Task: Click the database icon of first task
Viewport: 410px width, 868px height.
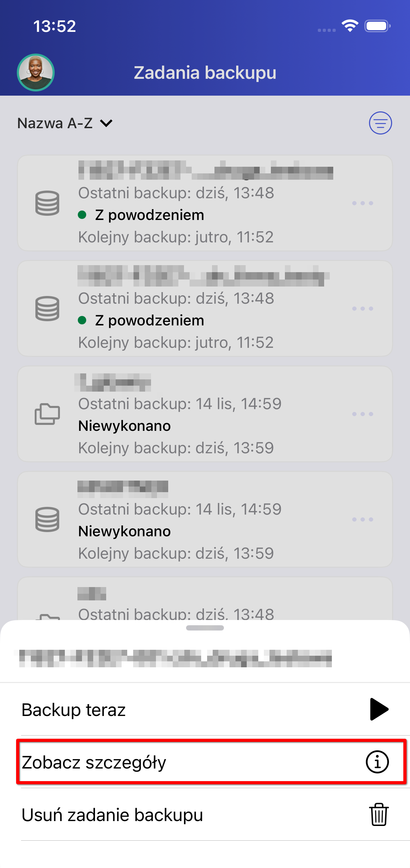Action: 47,203
